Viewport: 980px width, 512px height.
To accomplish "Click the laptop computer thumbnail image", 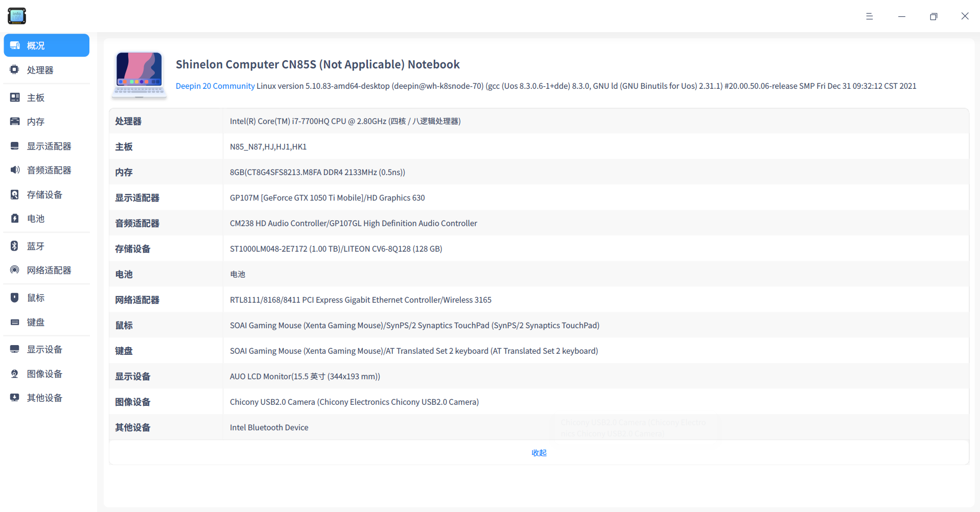I will point(139,75).
